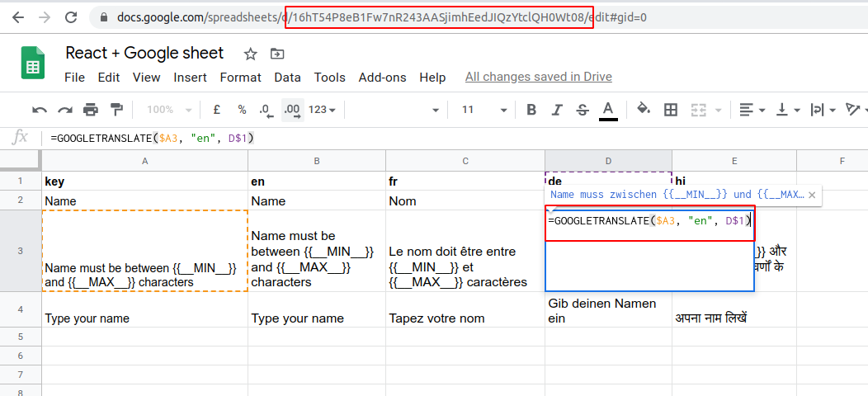The height and width of the screenshot is (396, 868).
Task: Click the 'fr' header cell
Action: click(465, 181)
